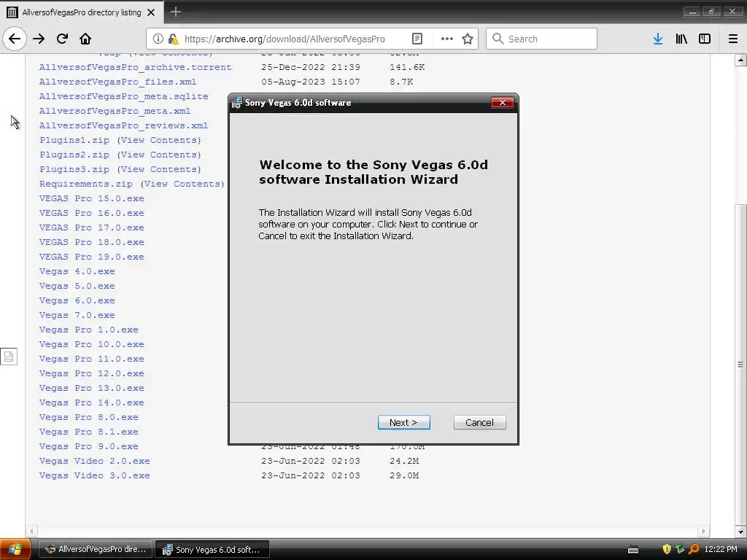Click the yellow shield tray icon

[x=667, y=549]
